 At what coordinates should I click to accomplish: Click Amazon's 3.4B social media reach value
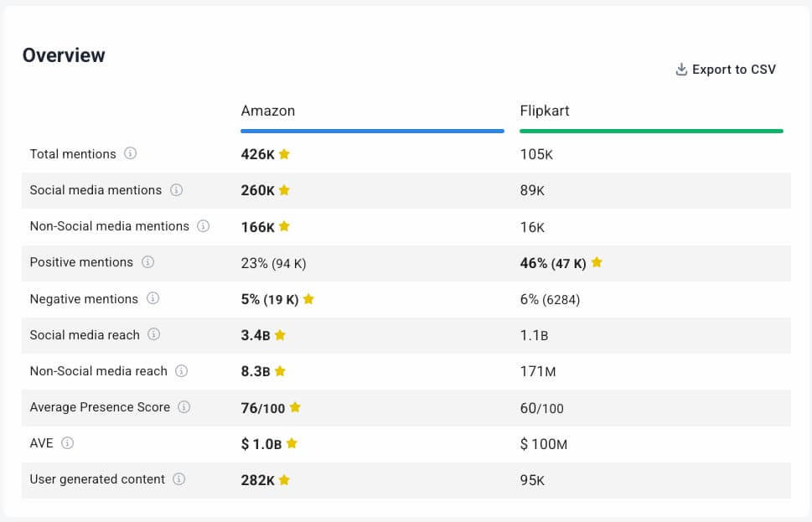tap(255, 335)
